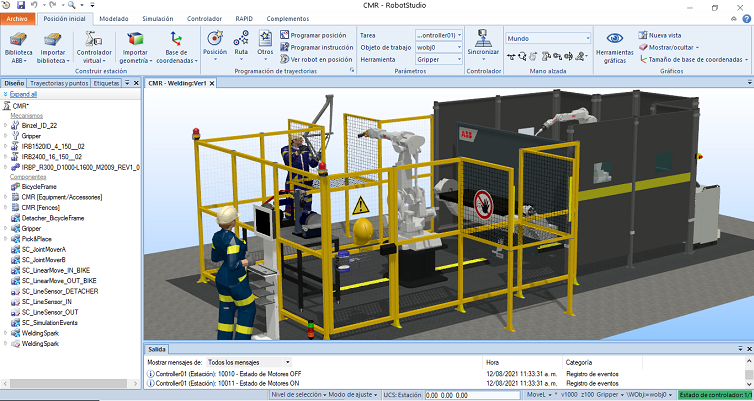Click the Expand all link
Screen dimensions: 754x401
23,94
